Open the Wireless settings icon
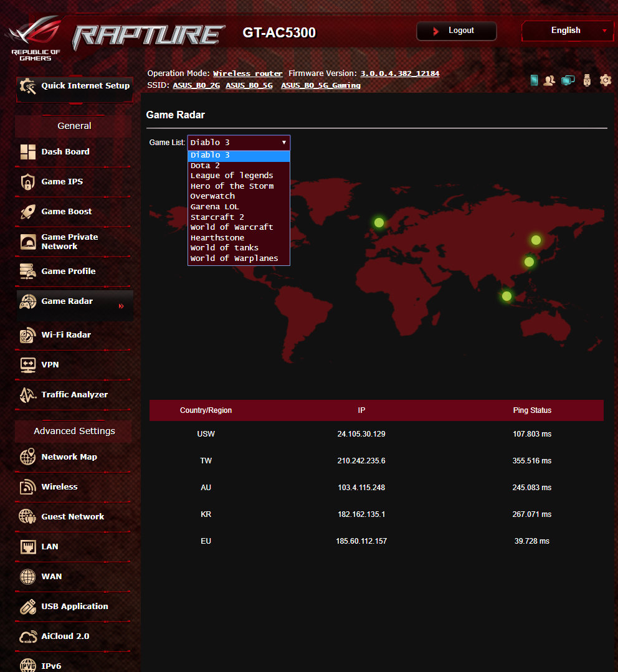Screen dimensions: 618x672 click(x=28, y=487)
